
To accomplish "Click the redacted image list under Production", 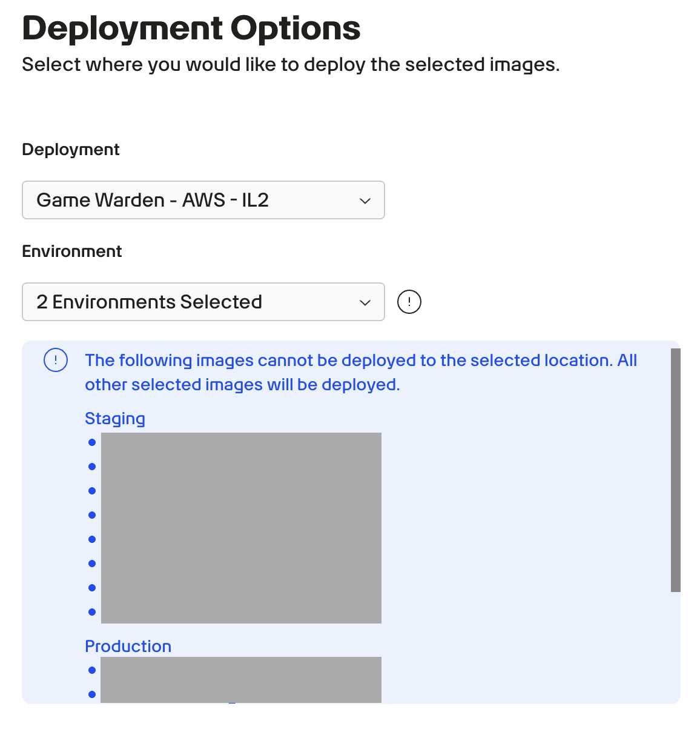I will click(x=241, y=679).
